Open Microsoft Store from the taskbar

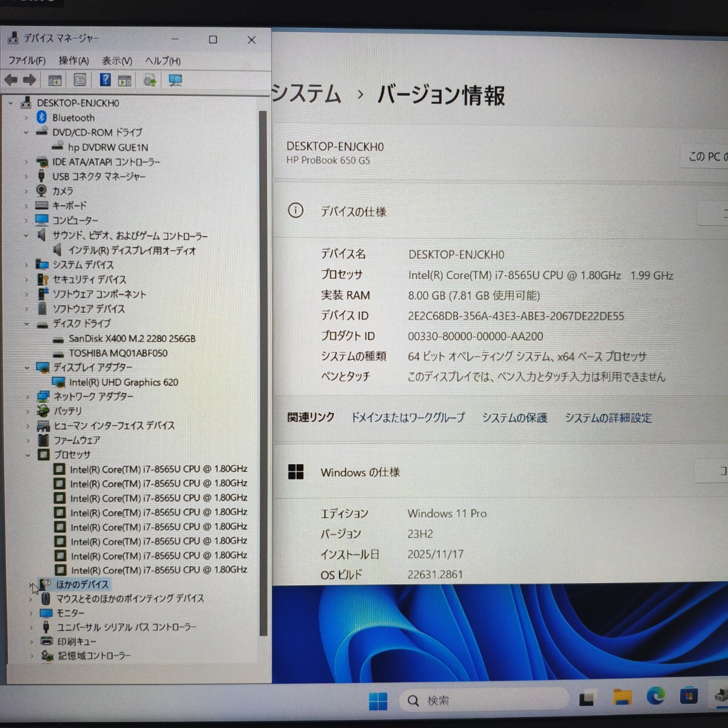tap(689, 696)
